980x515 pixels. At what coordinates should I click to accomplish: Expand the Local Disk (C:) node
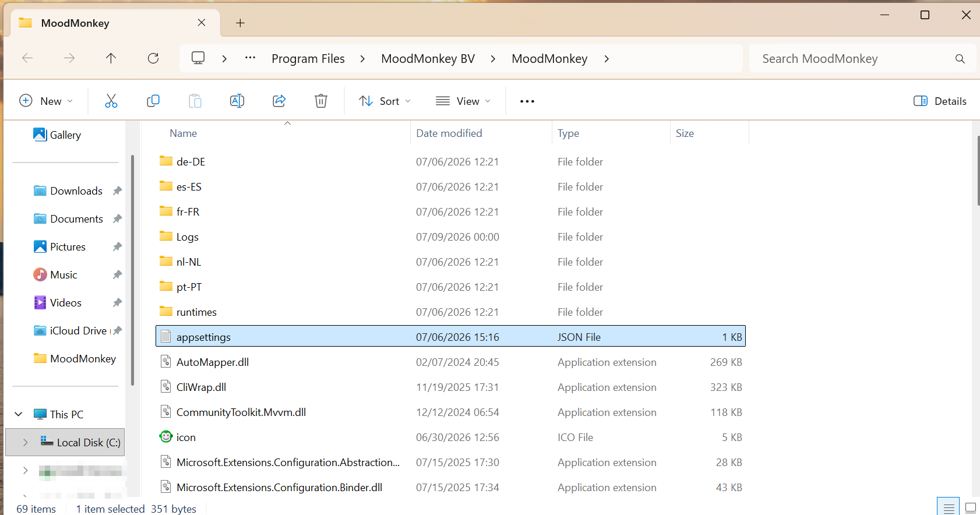click(25, 442)
